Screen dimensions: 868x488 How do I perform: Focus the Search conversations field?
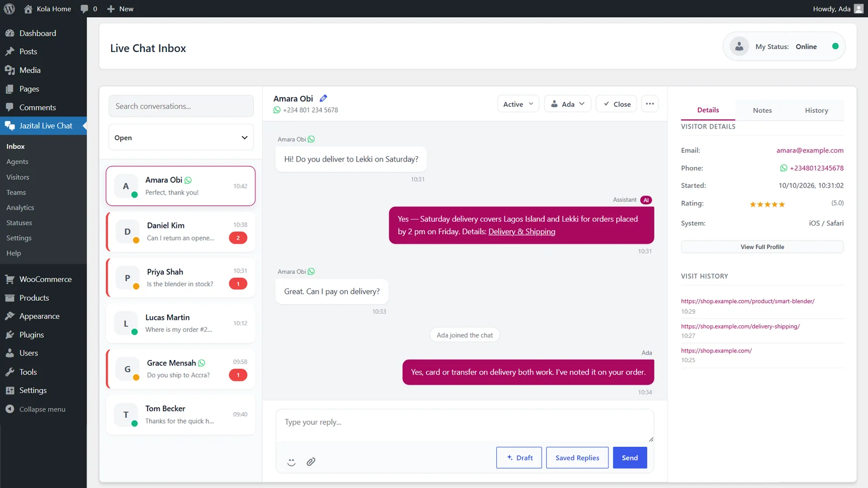pyautogui.click(x=181, y=106)
